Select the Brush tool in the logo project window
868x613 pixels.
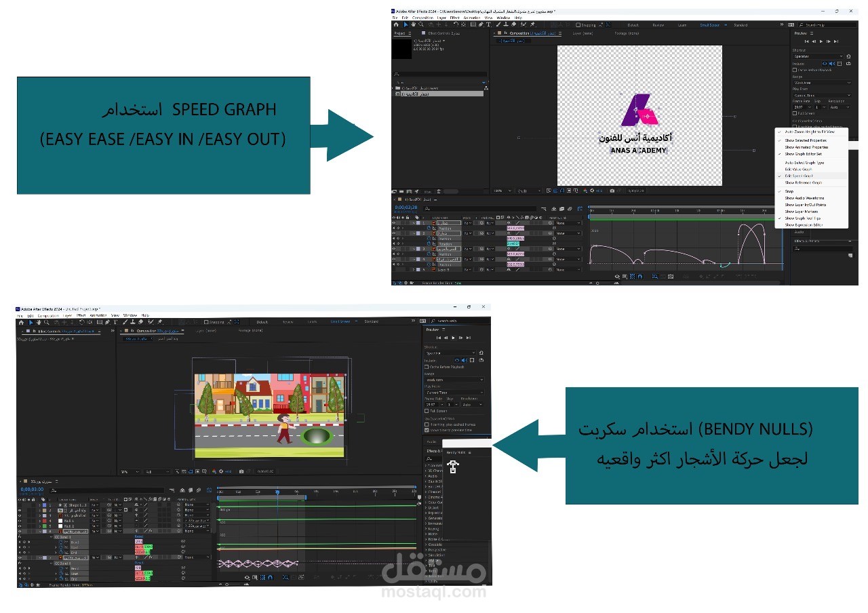point(498,24)
